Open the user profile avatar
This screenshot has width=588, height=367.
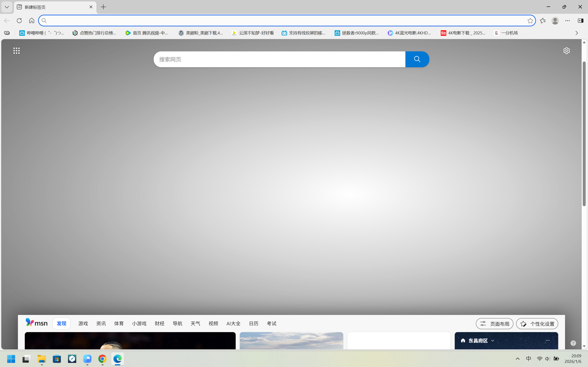coord(555,21)
